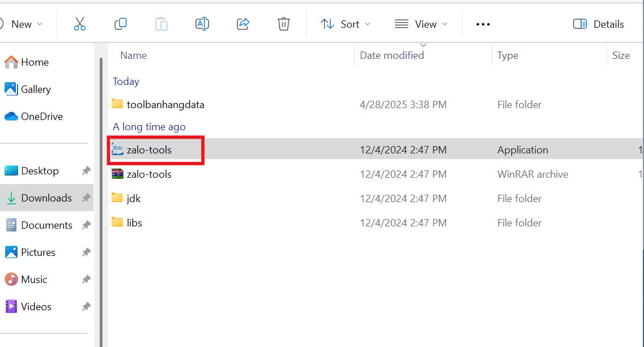644x347 pixels.
Task: Click the jdk folder icon
Action: 117,198
